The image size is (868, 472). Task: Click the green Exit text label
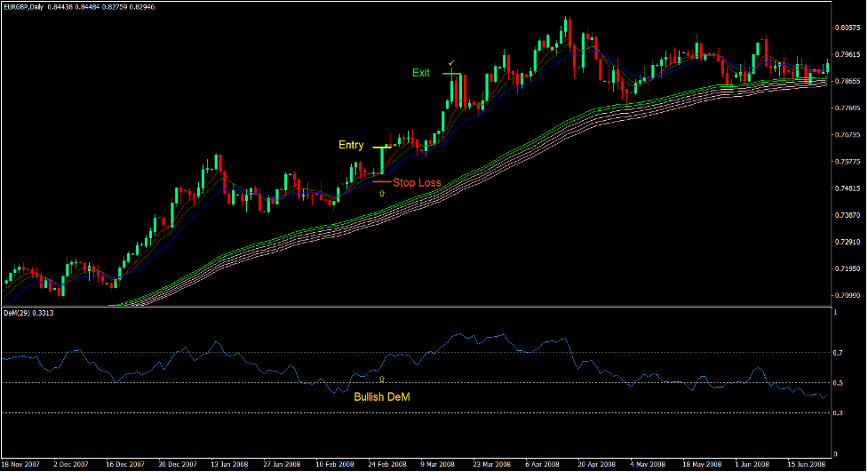[x=421, y=73]
